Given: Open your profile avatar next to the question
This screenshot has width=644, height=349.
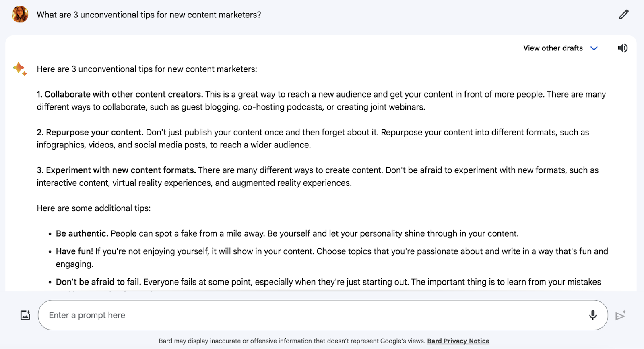Looking at the screenshot, I should pos(20,14).
